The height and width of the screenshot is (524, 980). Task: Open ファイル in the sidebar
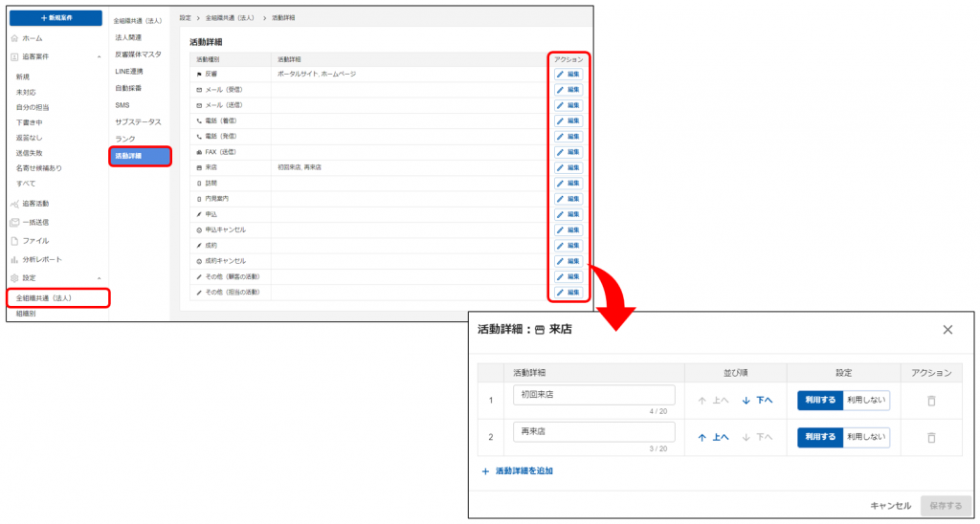(35, 241)
